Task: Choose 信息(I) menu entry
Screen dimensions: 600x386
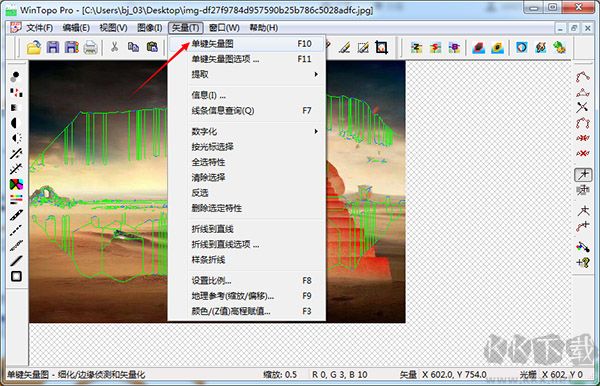Action: [247, 95]
